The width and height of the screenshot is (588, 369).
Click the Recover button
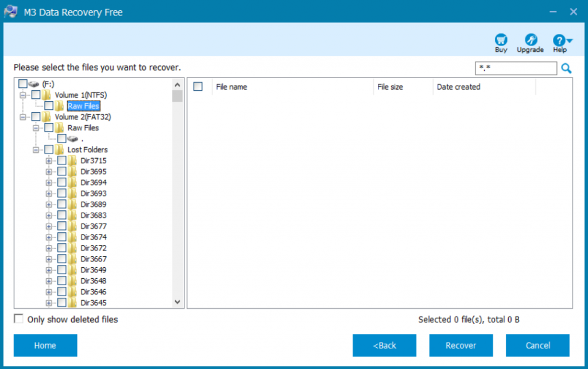click(x=461, y=345)
